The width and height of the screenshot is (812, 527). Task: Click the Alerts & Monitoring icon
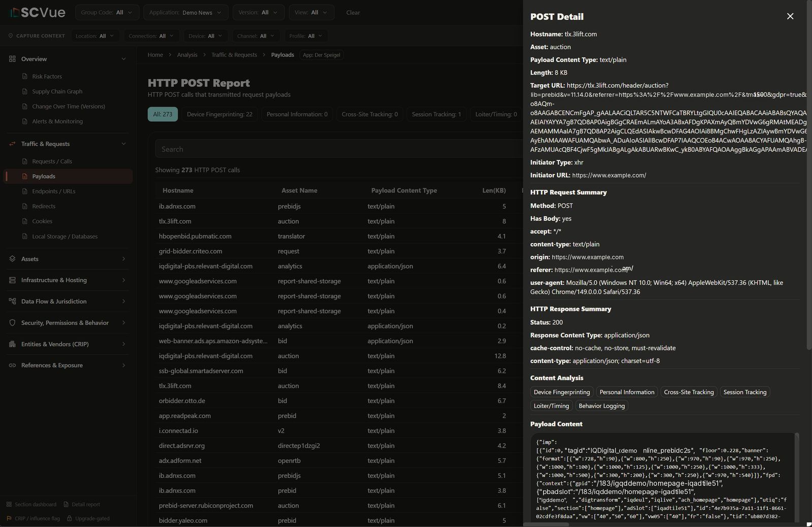click(25, 121)
